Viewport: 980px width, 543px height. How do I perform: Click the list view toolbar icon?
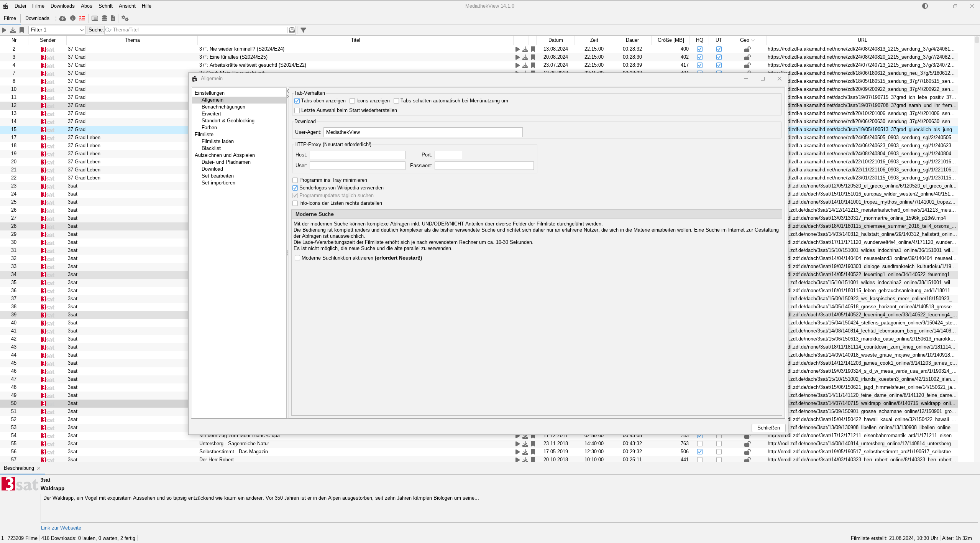click(x=95, y=18)
